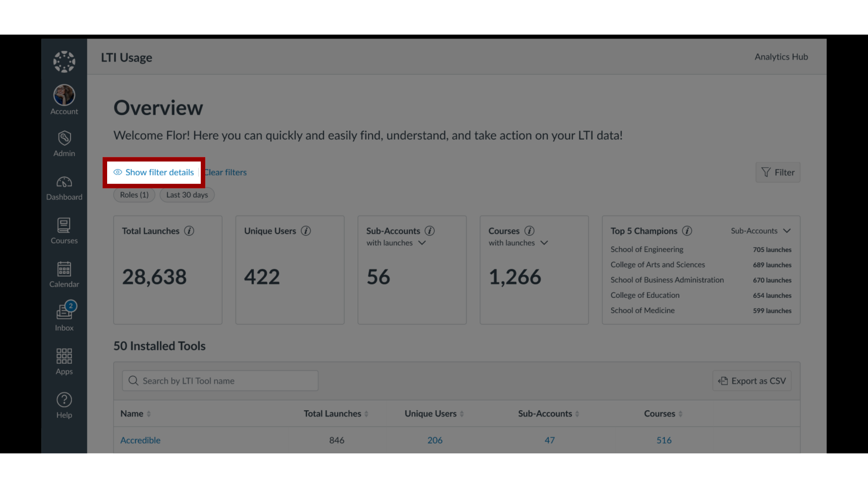Toggle Show filter details visibility
Image resolution: width=868 pixels, height=488 pixels.
tap(154, 172)
